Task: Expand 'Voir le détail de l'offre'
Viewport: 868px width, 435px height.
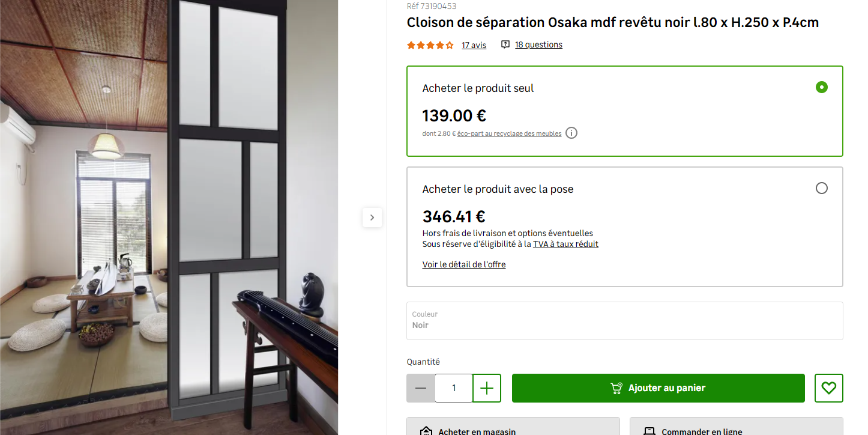Action: point(464,264)
